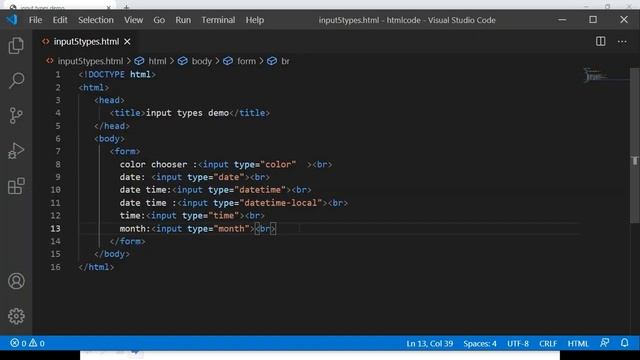Open the editor More Actions ellipsis

(622, 41)
